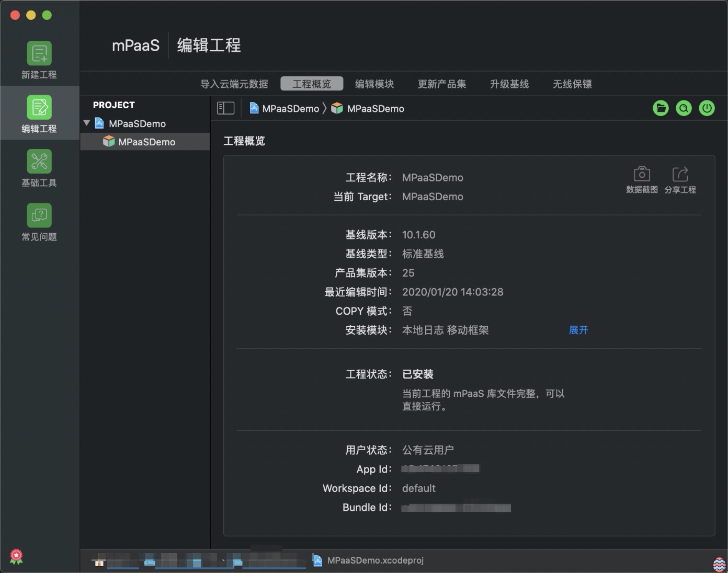Click the green magnifier search icon

(684, 108)
